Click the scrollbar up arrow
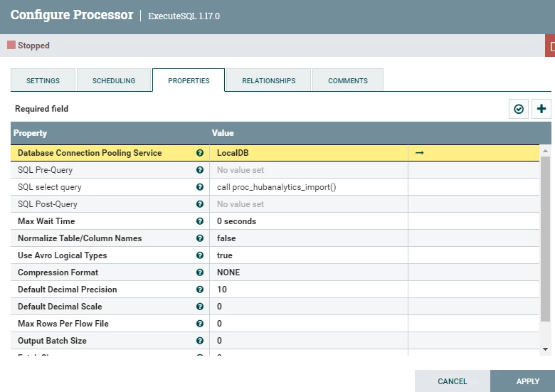Screen dimensions: 555x392 546,151
